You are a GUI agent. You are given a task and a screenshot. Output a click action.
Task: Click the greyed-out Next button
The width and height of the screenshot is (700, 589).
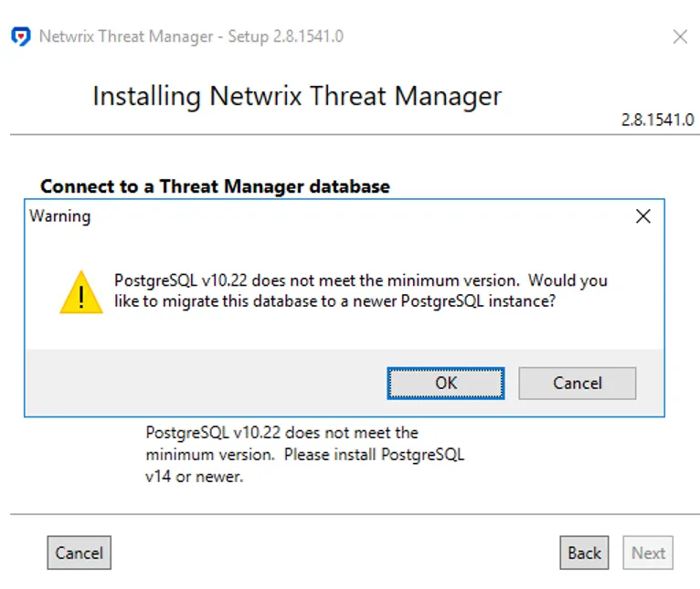click(648, 552)
